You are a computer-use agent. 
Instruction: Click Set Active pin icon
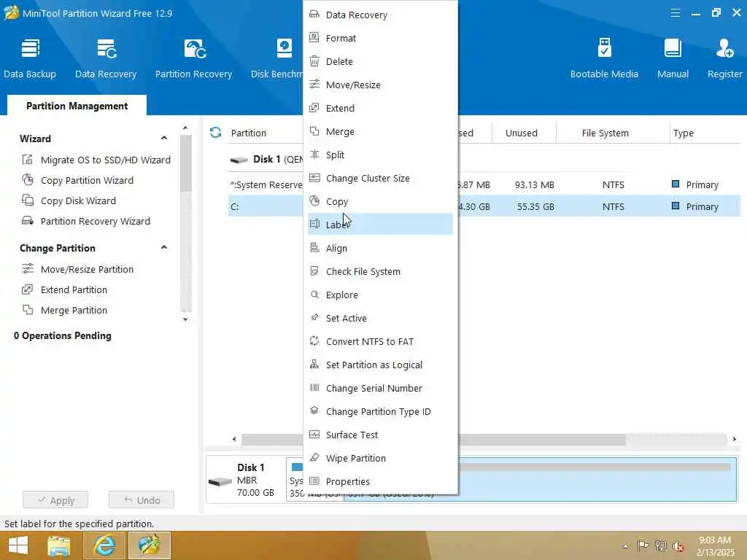pos(314,317)
